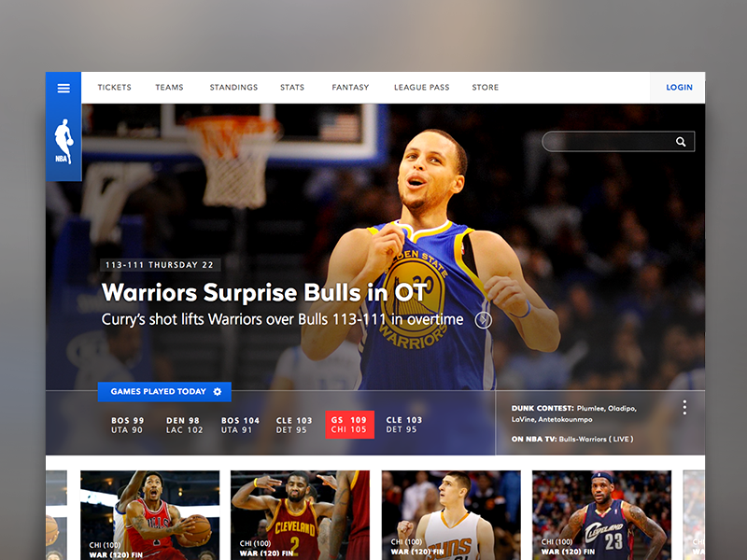Open the Cleveland number 2 player thumbnail
The height and width of the screenshot is (560, 747).
(300, 515)
